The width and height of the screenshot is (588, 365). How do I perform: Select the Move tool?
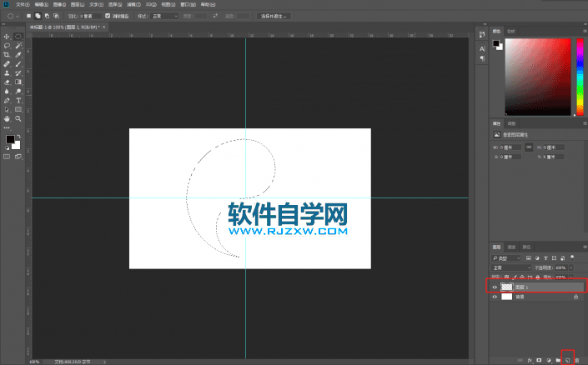7,37
